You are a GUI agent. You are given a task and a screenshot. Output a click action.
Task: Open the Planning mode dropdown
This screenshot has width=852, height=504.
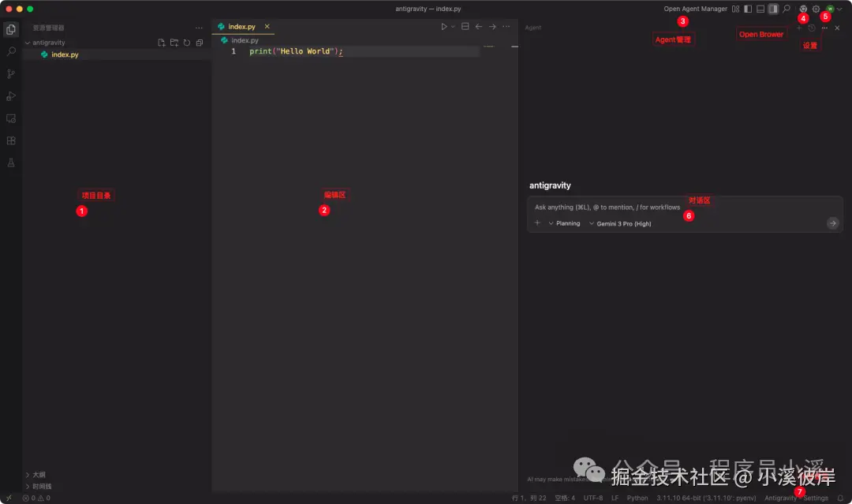point(565,223)
